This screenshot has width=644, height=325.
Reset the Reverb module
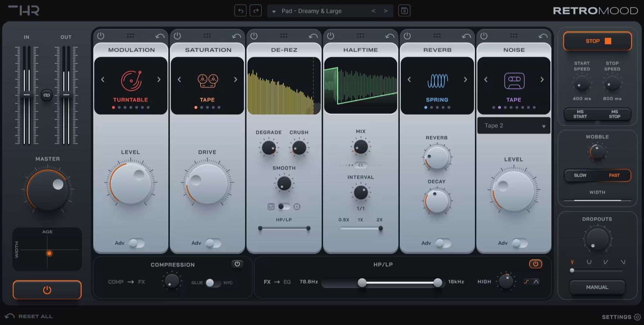(466, 36)
